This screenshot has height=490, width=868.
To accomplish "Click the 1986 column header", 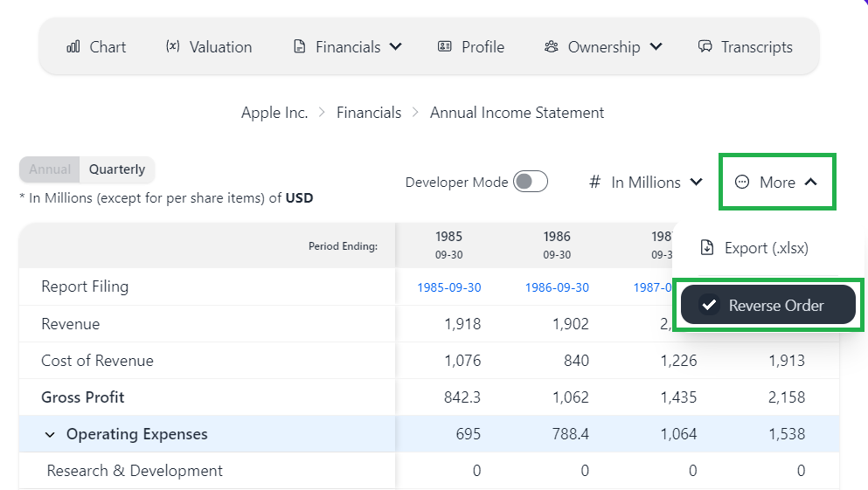I will coord(557,245).
